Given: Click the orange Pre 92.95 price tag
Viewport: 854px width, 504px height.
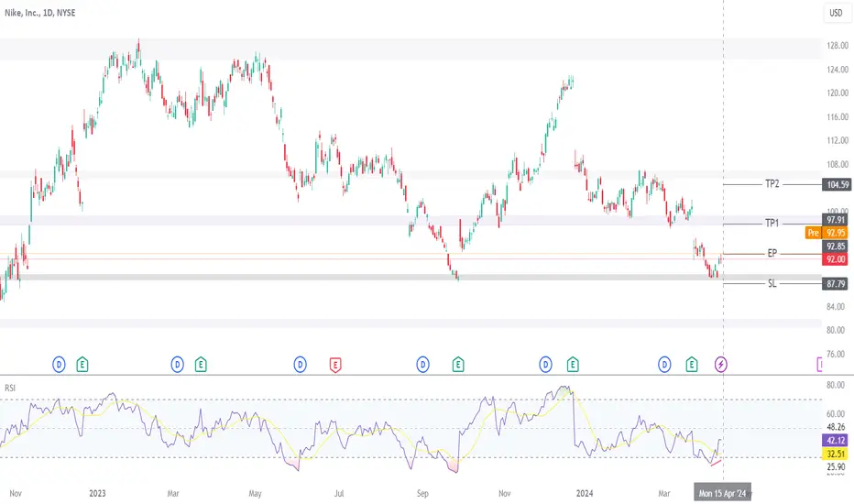Looking at the screenshot, I should [827, 233].
